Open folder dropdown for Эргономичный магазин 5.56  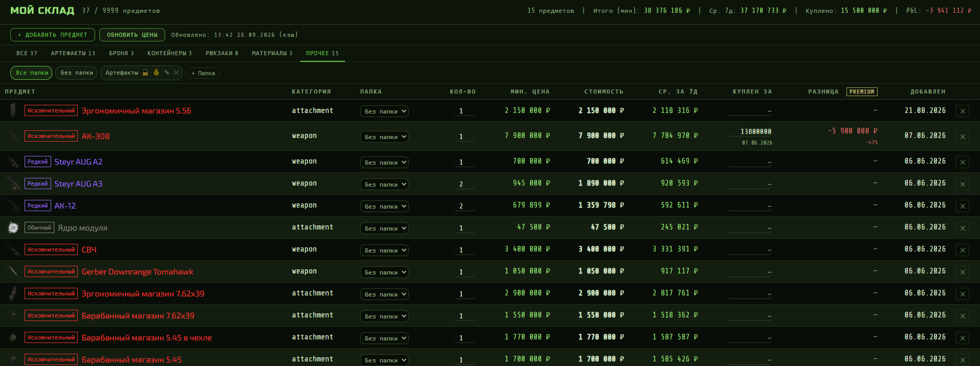coord(384,111)
